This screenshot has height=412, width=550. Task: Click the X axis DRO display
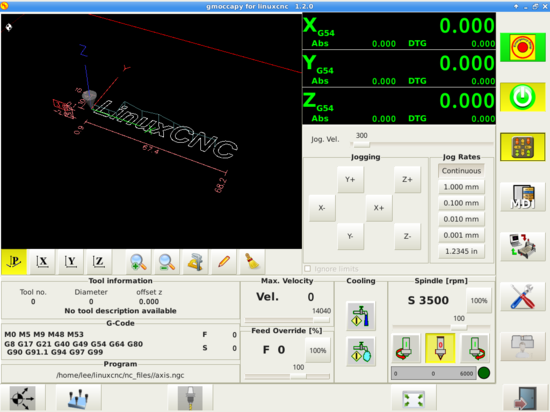click(399, 31)
